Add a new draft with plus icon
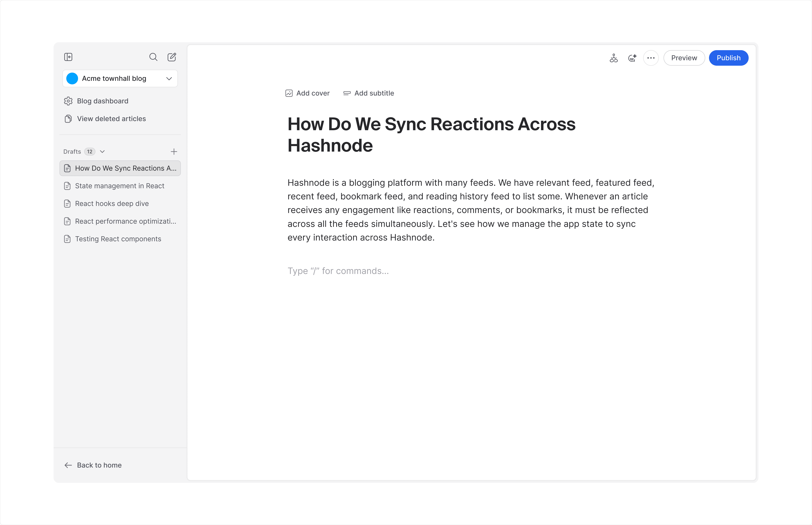812x525 pixels. [174, 152]
